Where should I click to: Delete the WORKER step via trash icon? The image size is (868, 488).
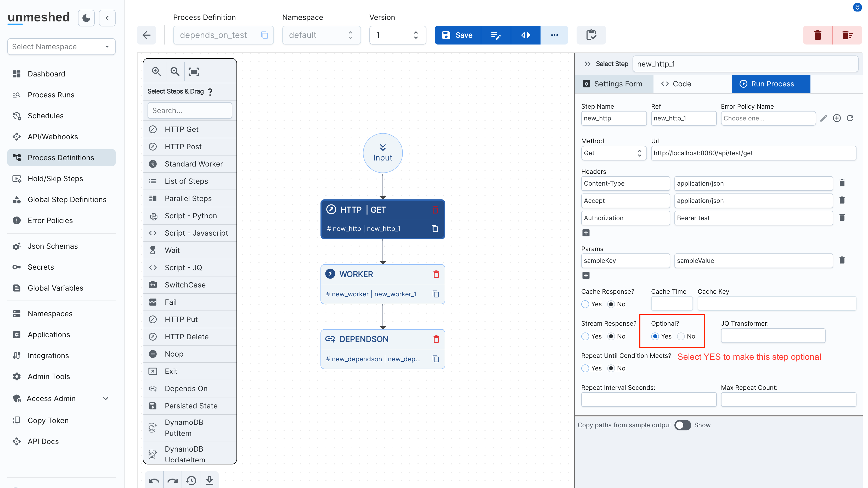coord(436,274)
